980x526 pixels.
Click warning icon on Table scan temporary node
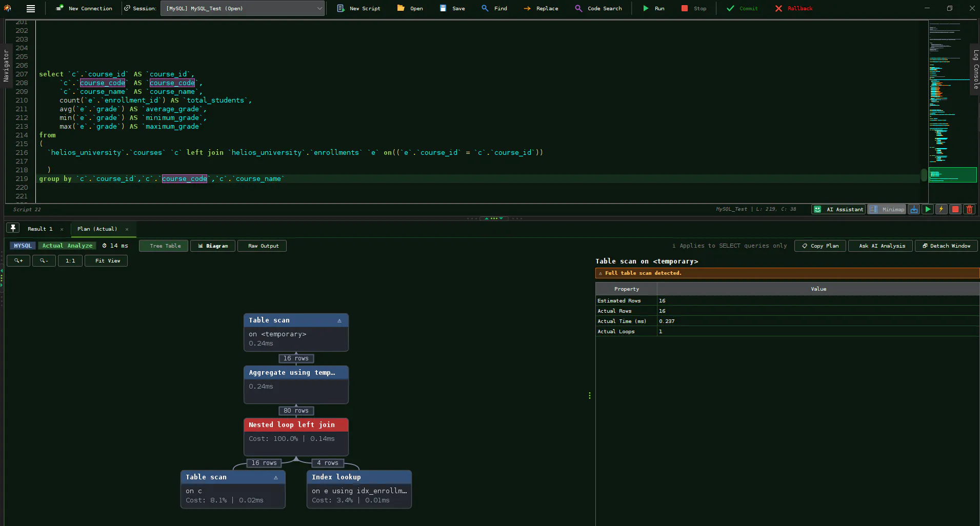[x=339, y=320]
